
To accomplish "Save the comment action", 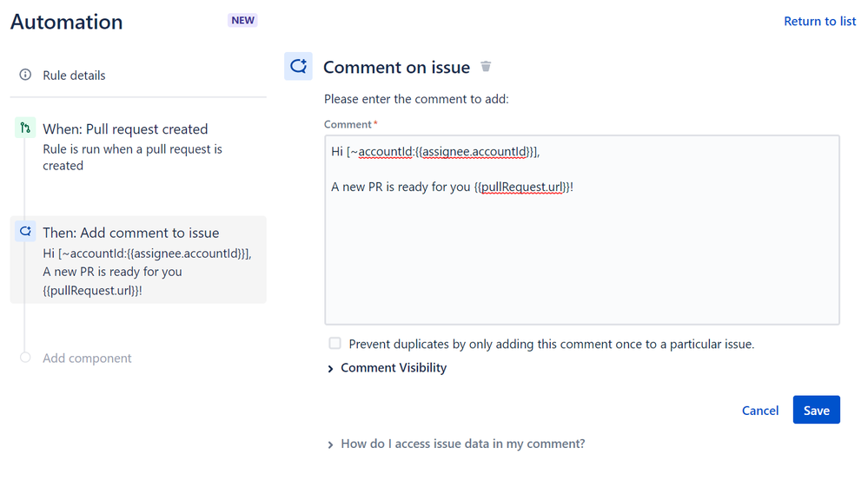I will [817, 410].
